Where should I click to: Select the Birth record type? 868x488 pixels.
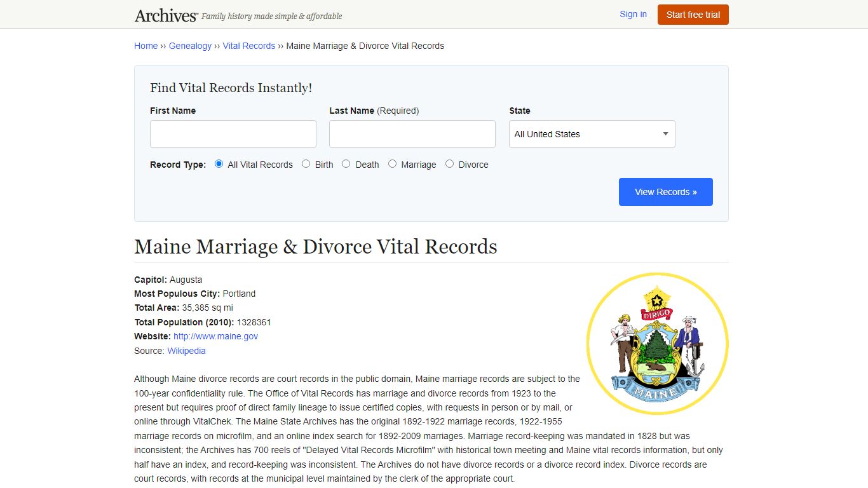(306, 164)
